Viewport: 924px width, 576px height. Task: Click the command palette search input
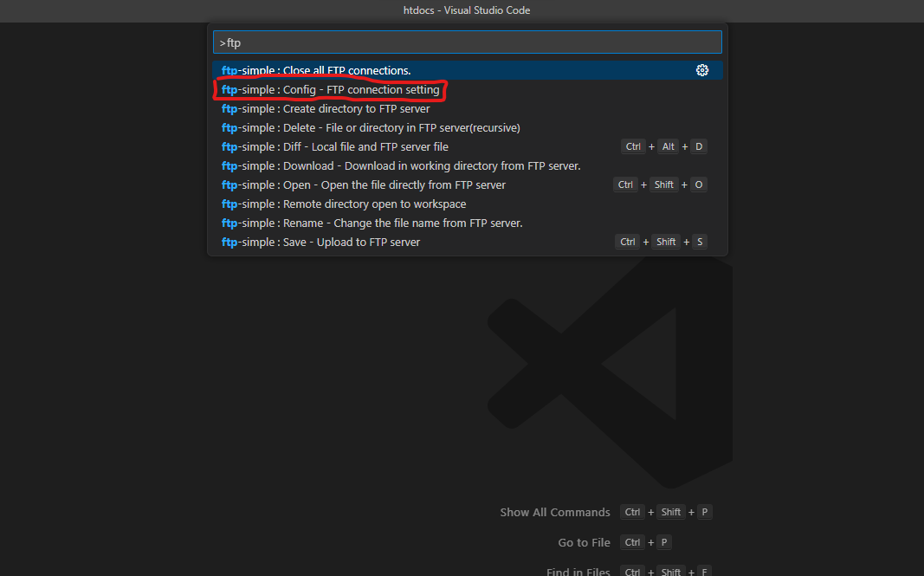[x=467, y=42]
